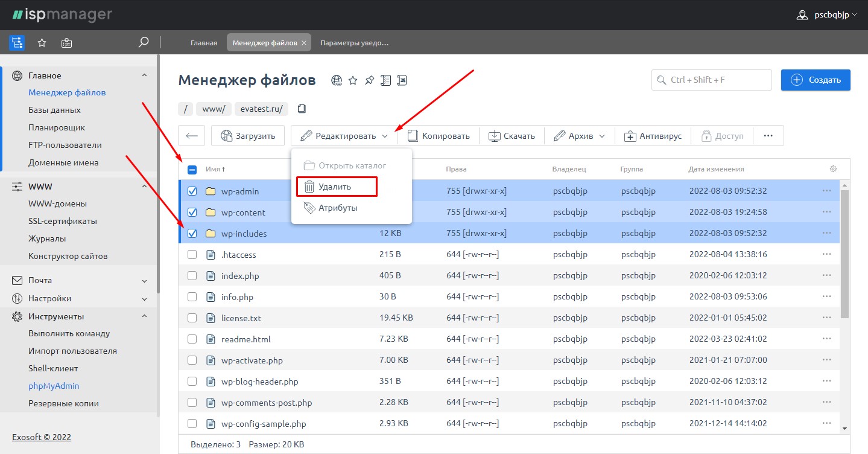
Task: Open favorites star in the dark toolbar
Action: [x=42, y=43]
